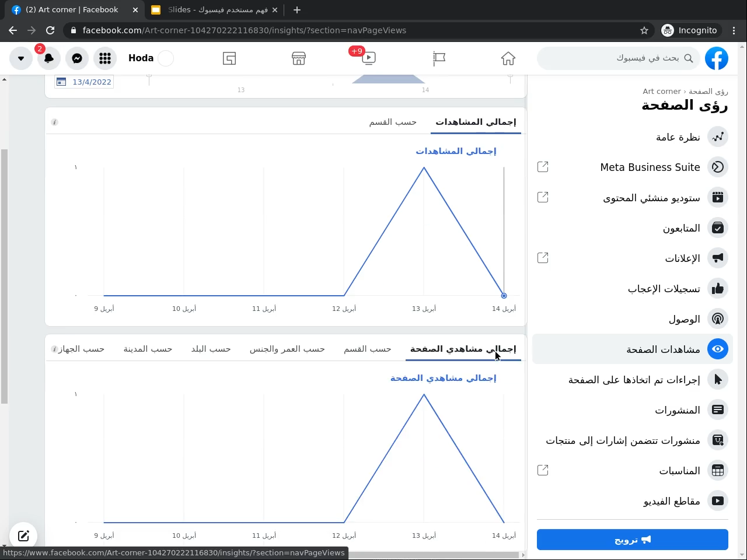
Task: Switch to حسب العمر والجنس tab
Action: 287,349
